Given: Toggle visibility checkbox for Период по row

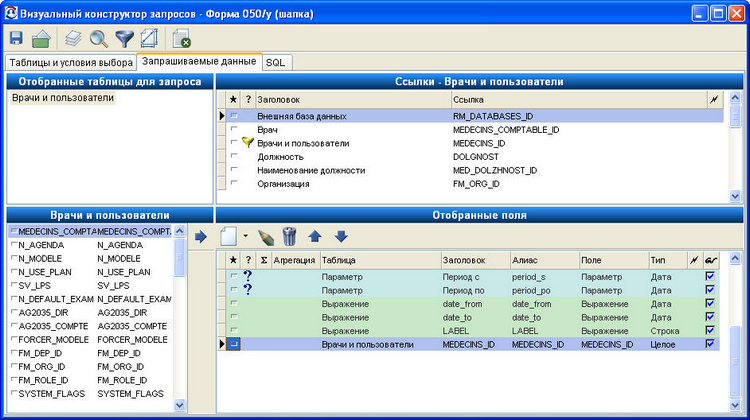Looking at the screenshot, I should tap(710, 289).
